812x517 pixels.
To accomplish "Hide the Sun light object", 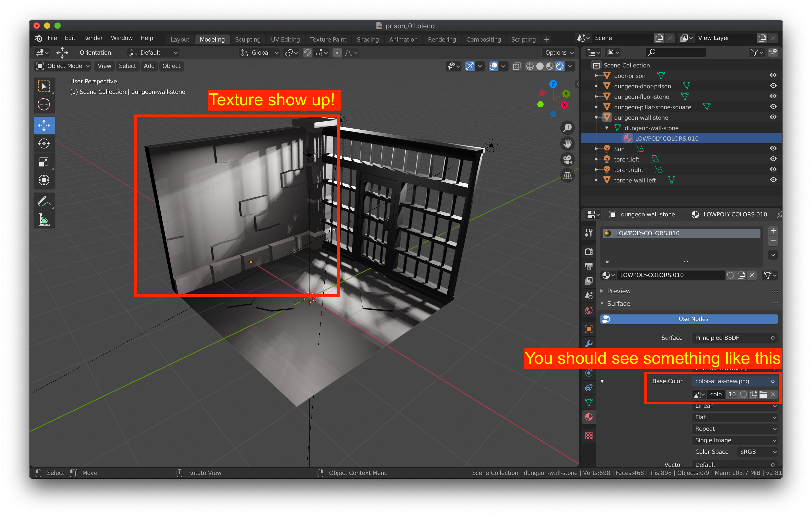I will [773, 148].
